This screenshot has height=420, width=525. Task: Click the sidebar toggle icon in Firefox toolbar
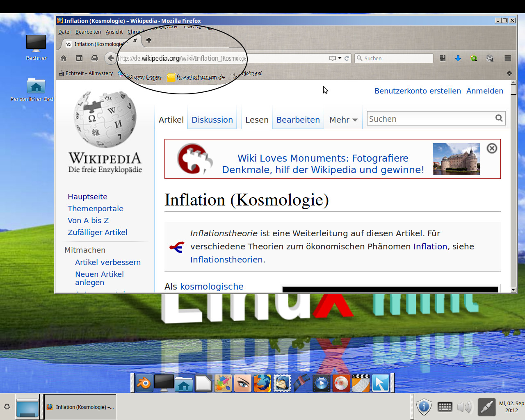pos(79,58)
